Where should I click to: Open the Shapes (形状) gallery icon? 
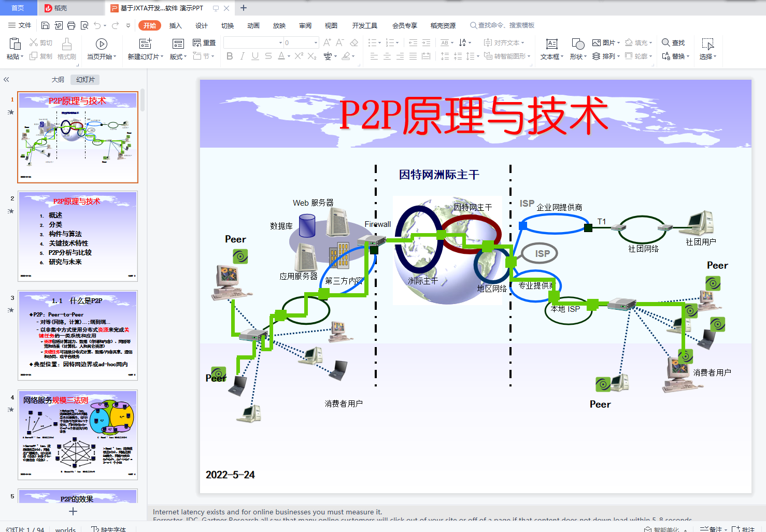click(578, 44)
